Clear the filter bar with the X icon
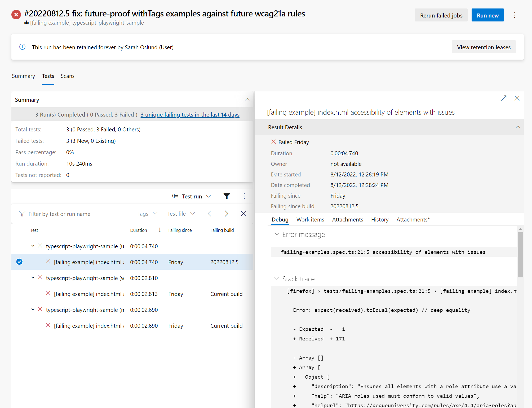 [243, 214]
